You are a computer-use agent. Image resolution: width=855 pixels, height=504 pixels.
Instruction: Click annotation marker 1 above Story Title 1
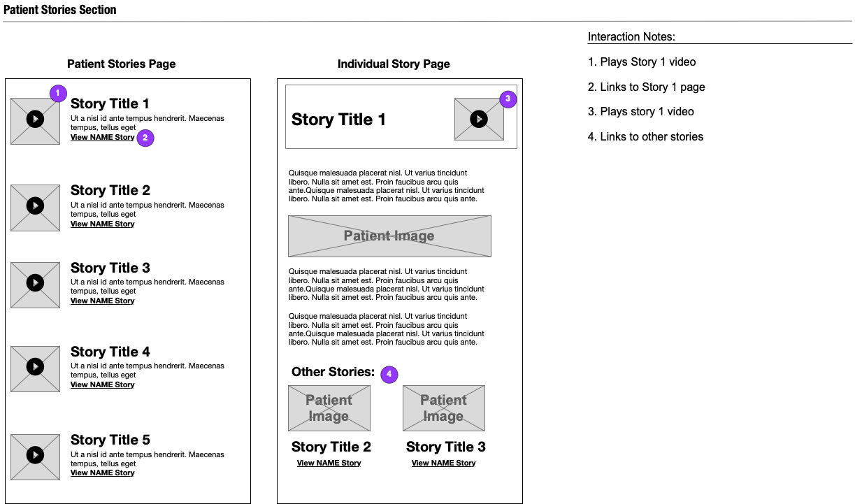(x=57, y=93)
